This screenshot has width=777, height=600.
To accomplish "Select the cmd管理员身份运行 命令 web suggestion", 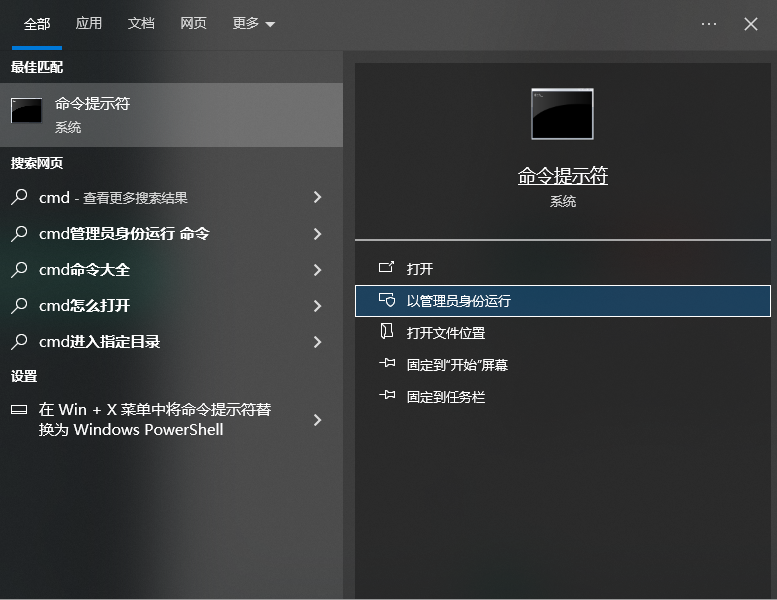I will coord(124,234).
